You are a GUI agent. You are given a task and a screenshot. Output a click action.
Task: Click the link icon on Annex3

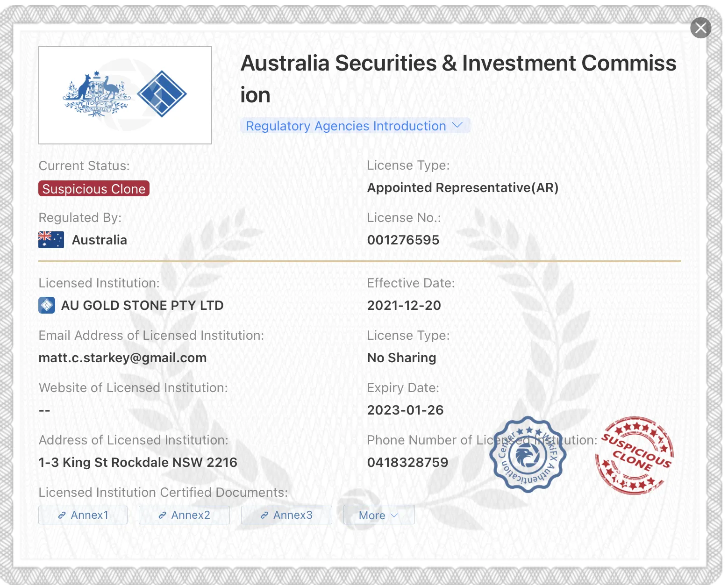[264, 515]
